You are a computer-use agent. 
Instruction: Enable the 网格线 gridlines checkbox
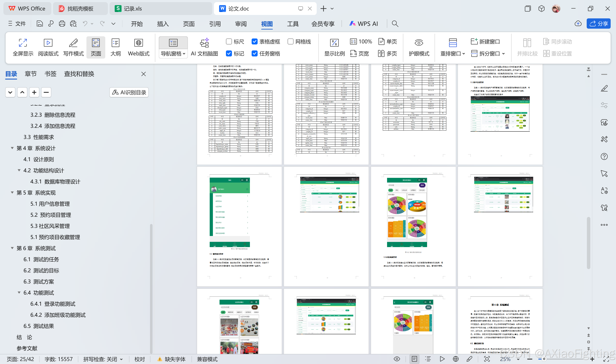click(x=290, y=41)
